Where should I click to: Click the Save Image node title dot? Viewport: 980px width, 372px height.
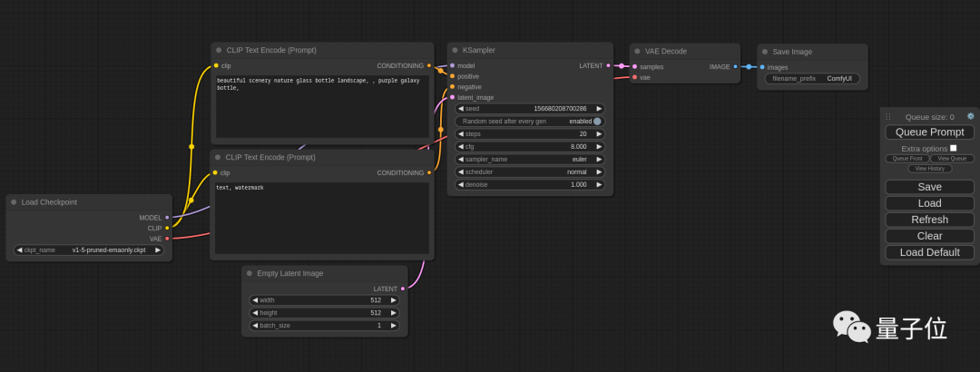click(x=765, y=52)
